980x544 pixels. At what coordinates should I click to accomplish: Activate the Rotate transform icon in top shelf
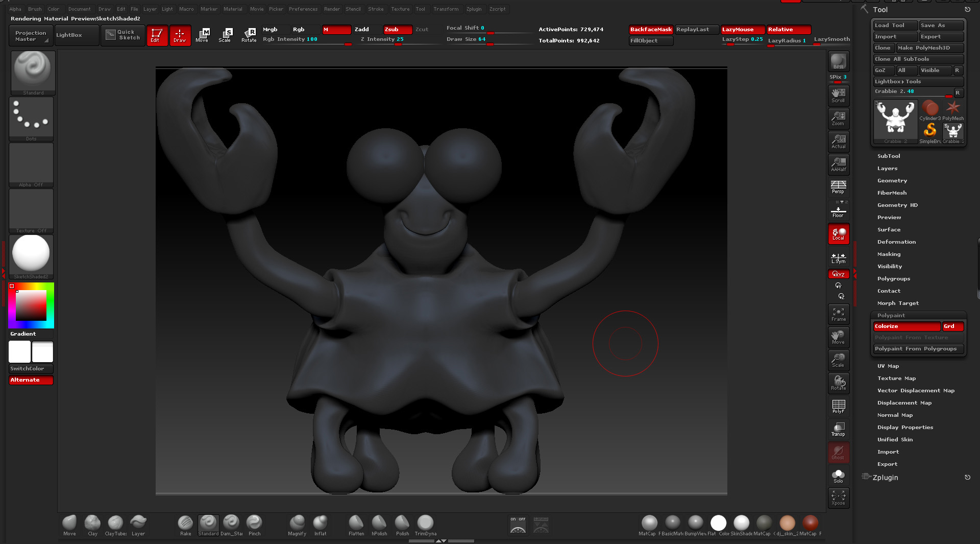[x=249, y=35]
